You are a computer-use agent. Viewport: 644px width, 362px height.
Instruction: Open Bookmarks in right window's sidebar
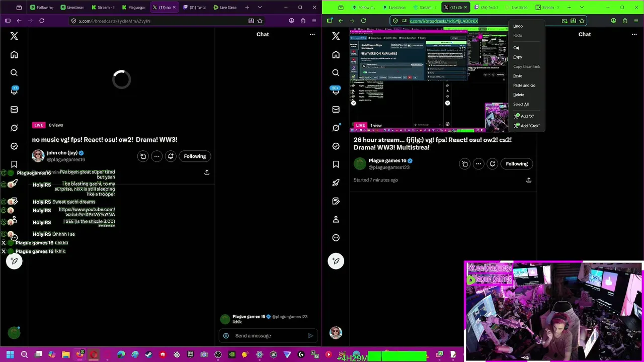(x=336, y=164)
